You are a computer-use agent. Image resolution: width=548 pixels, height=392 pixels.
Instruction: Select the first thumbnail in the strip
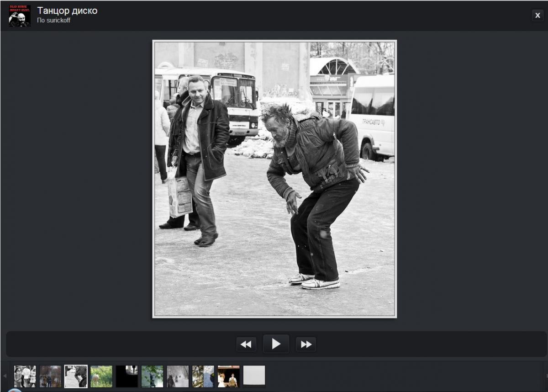pyautogui.click(x=25, y=376)
